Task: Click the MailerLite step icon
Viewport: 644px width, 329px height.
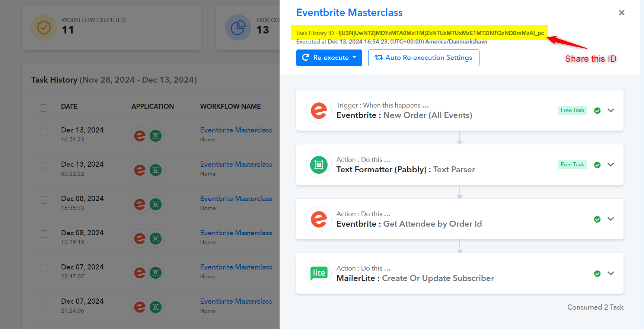Action: (x=319, y=274)
